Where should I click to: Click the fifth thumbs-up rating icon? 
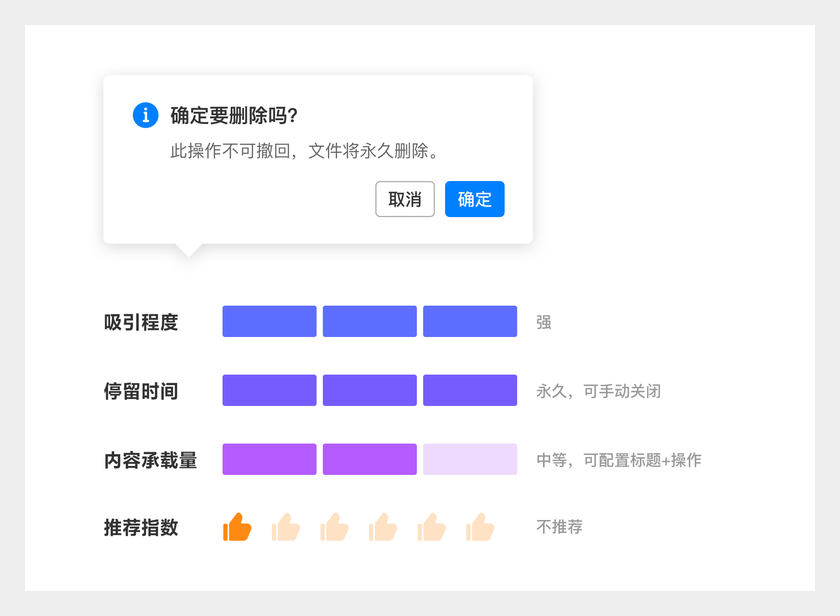(432, 527)
